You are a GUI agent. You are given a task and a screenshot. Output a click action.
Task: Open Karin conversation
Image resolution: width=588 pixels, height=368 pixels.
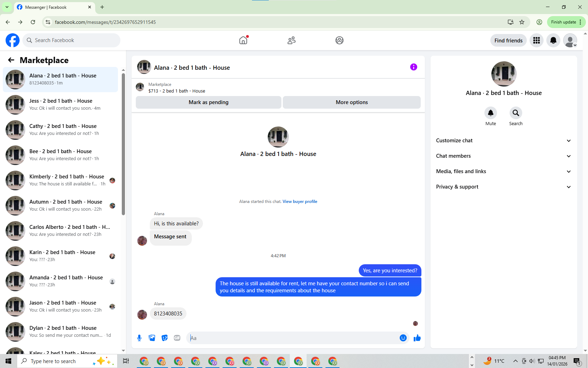61,256
